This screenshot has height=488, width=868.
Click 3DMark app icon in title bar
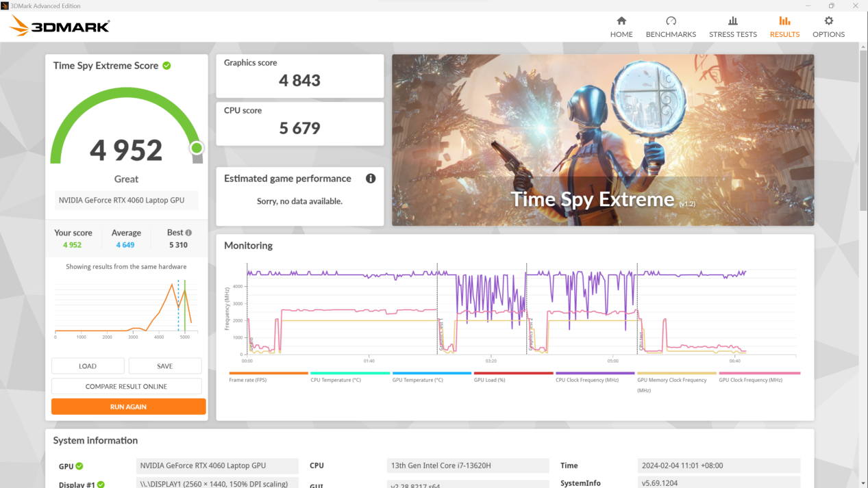coord(5,5)
